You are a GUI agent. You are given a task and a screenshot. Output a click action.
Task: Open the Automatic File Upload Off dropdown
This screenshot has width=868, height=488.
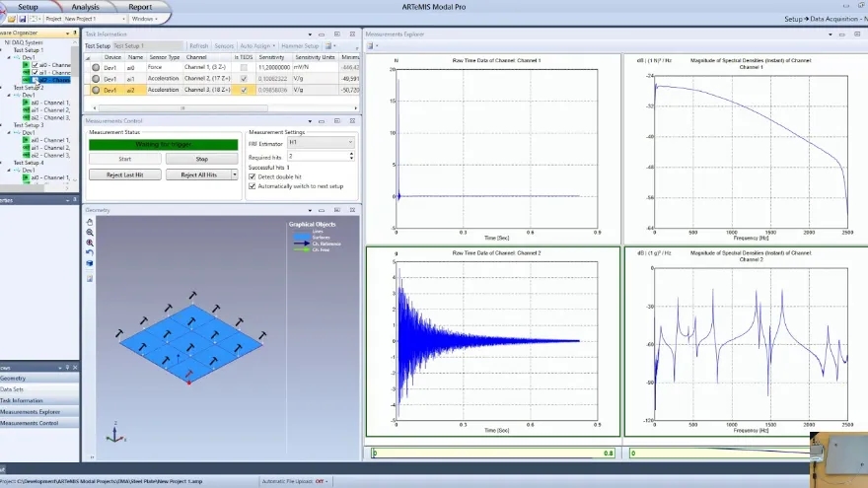tap(322, 481)
